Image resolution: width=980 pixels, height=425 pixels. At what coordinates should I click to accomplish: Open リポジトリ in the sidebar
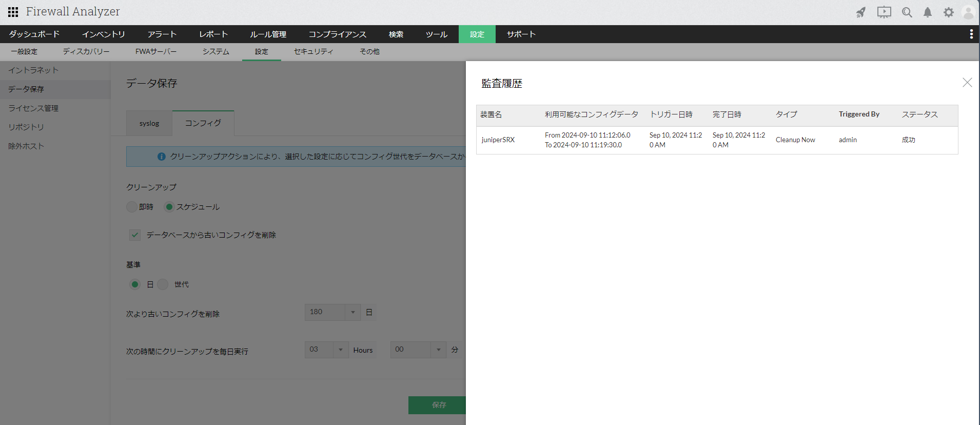(x=55, y=127)
